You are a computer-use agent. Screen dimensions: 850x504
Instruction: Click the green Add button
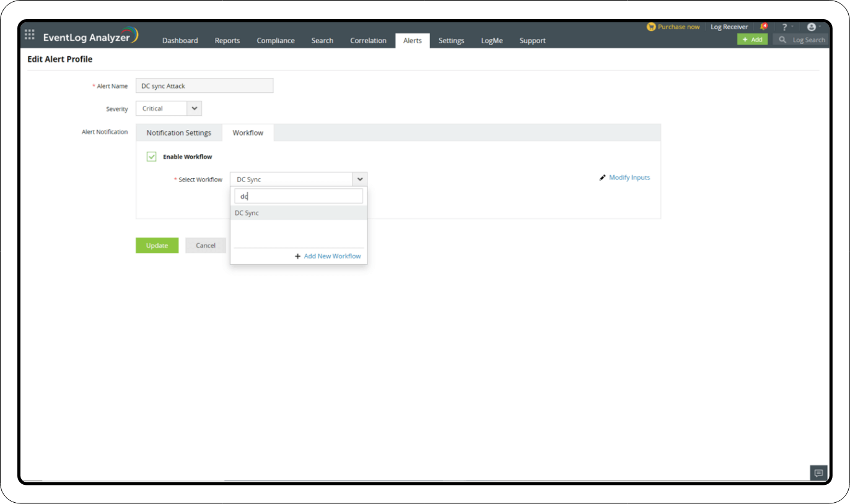[x=752, y=40]
